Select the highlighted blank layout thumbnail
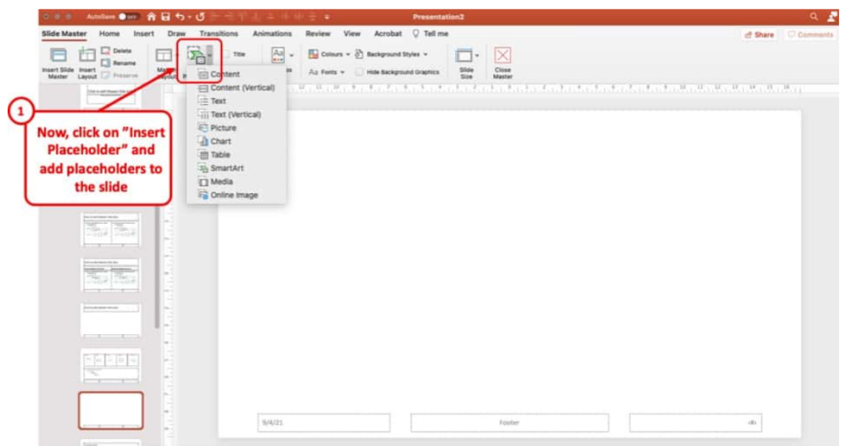Screen dimensions: 868x446 111,410
